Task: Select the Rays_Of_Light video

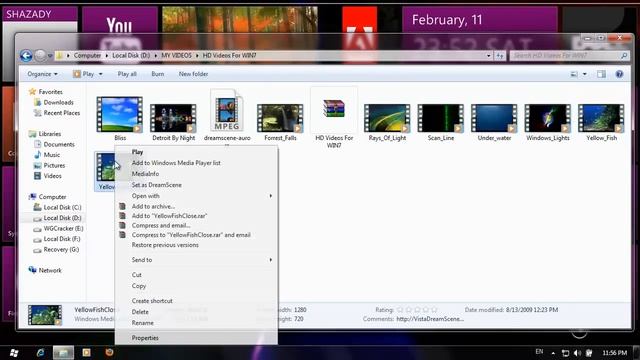Action: coord(387,122)
